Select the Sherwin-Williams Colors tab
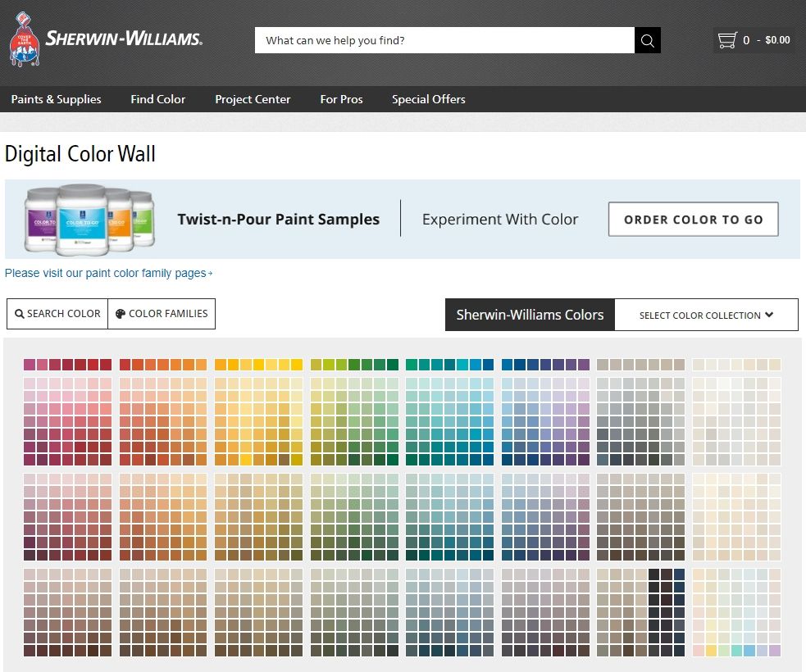The width and height of the screenshot is (806, 672). pyautogui.click(x=529, y=315)
